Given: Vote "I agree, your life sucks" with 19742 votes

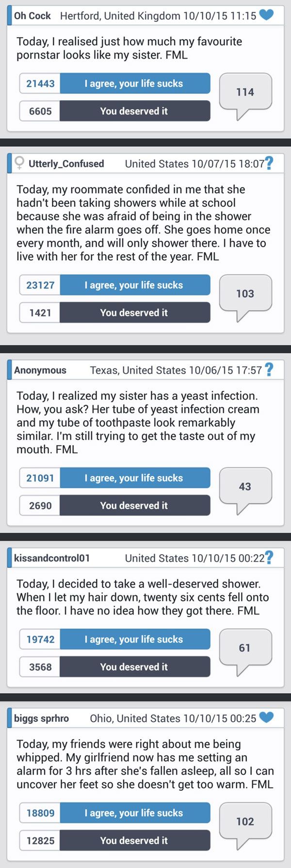Looking at the screenshot, I should point(134,639).
